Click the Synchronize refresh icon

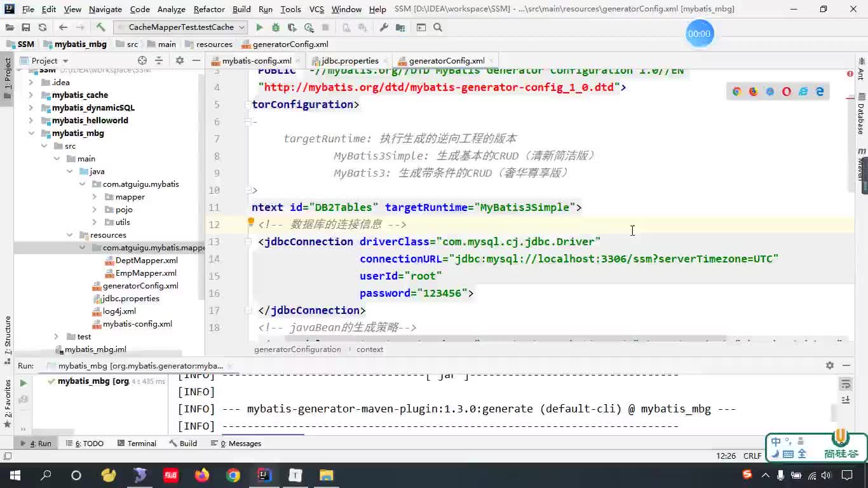coord(43,27)
